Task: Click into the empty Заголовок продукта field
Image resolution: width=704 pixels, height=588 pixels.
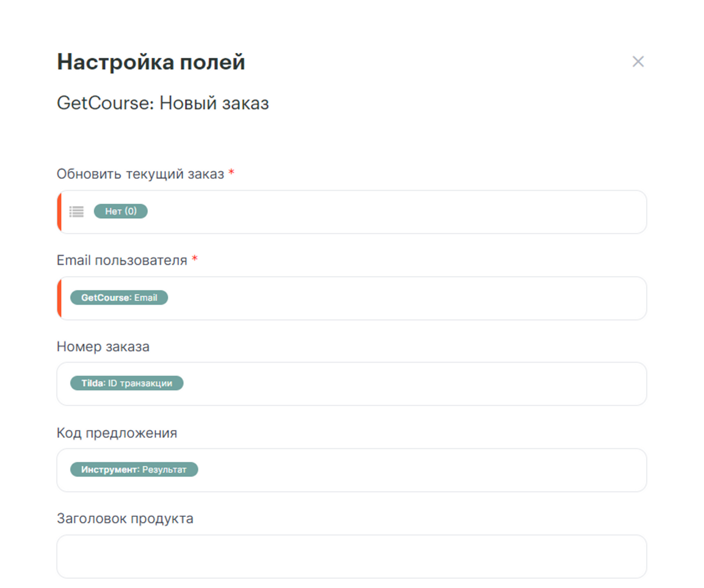Action: [351, 556]
